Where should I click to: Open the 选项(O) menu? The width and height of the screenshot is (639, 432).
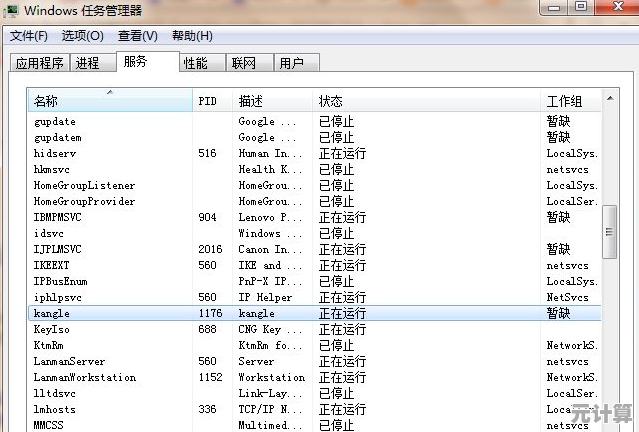[x=82, y=36]
